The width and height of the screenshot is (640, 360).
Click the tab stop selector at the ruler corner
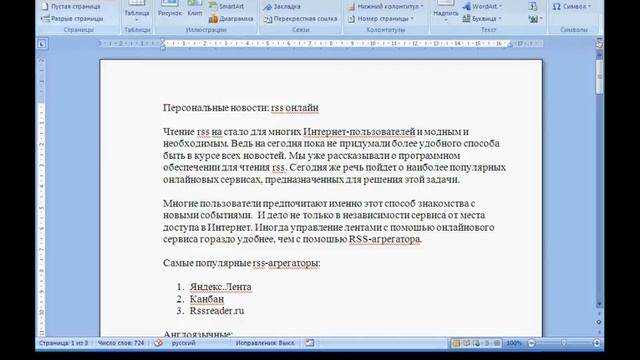point(42,44)
